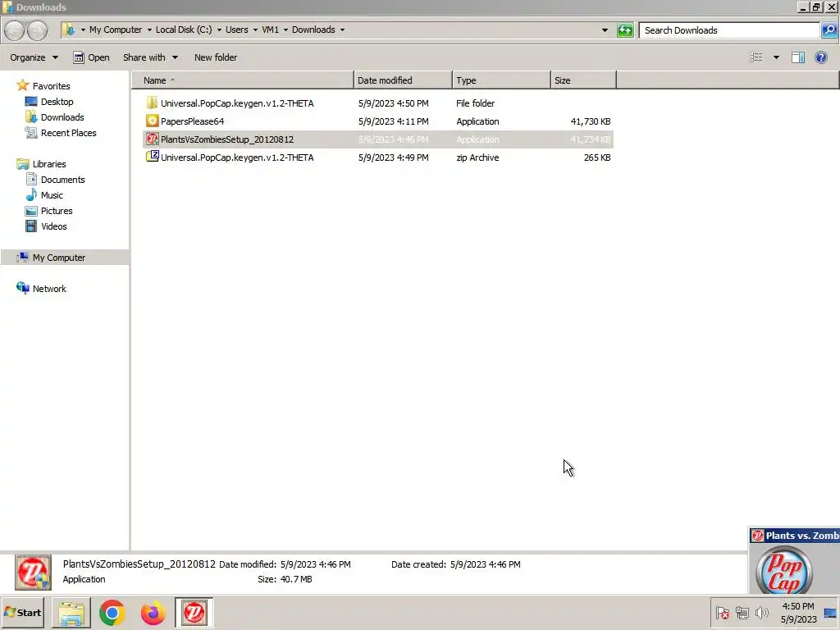The image size is (840, 630).
Task: Click the New folder button
Action: [x=216, y=57]
